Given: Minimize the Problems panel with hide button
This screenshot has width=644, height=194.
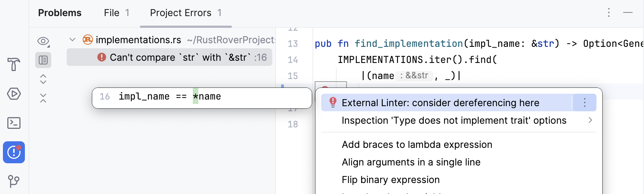Looking at the screenshot, I should click(x=628, y=13).
